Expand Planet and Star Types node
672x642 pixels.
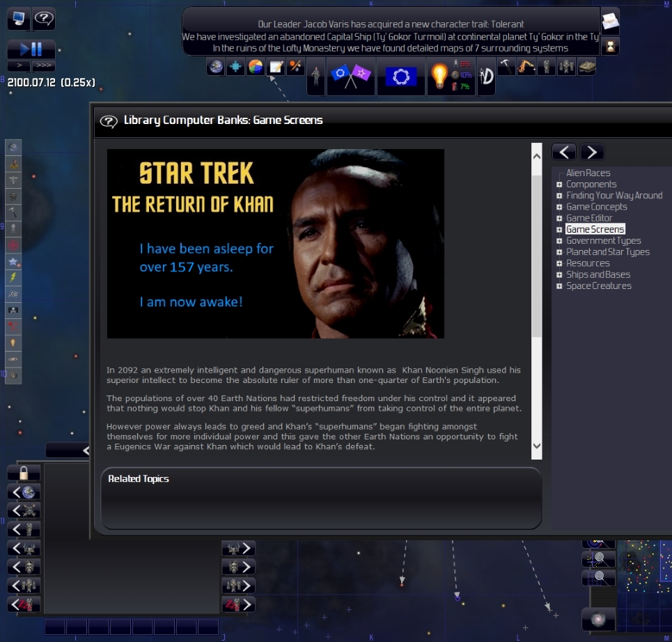pos(559,252)
